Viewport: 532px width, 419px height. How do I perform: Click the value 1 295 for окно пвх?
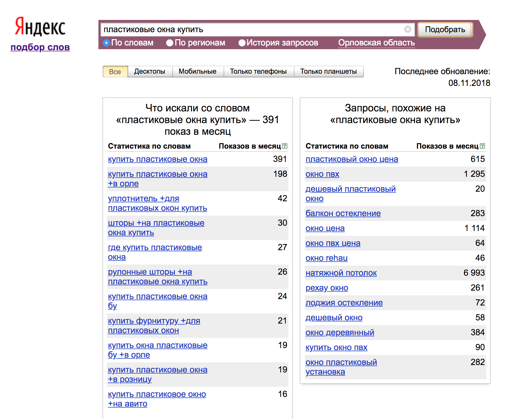474,174
